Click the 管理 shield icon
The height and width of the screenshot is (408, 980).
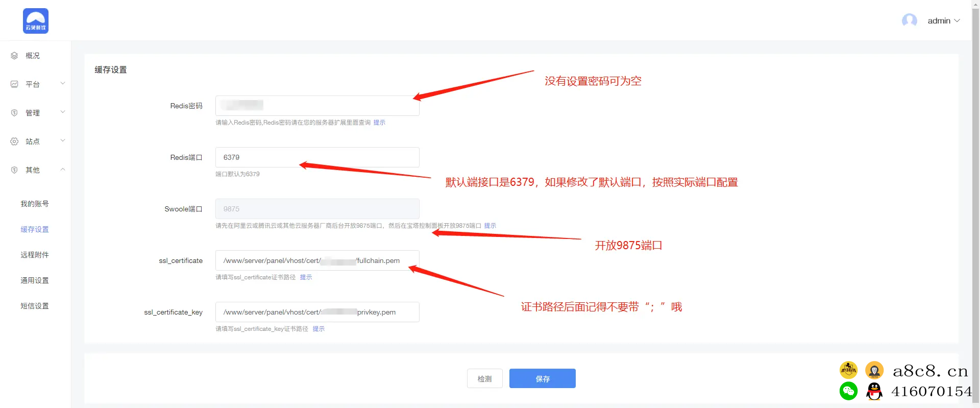click(14, 113)
